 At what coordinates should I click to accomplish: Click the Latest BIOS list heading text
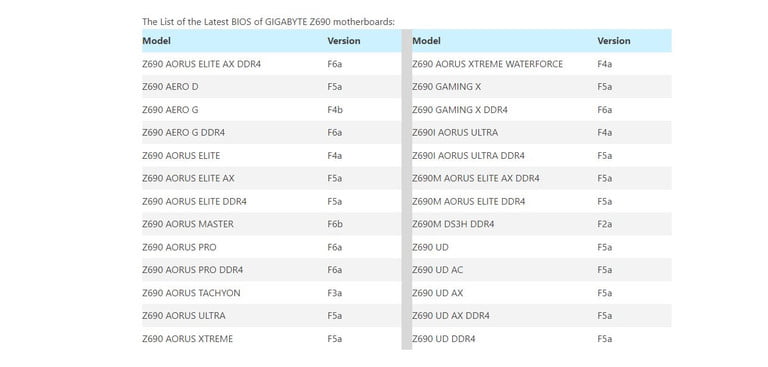[268, 22]
